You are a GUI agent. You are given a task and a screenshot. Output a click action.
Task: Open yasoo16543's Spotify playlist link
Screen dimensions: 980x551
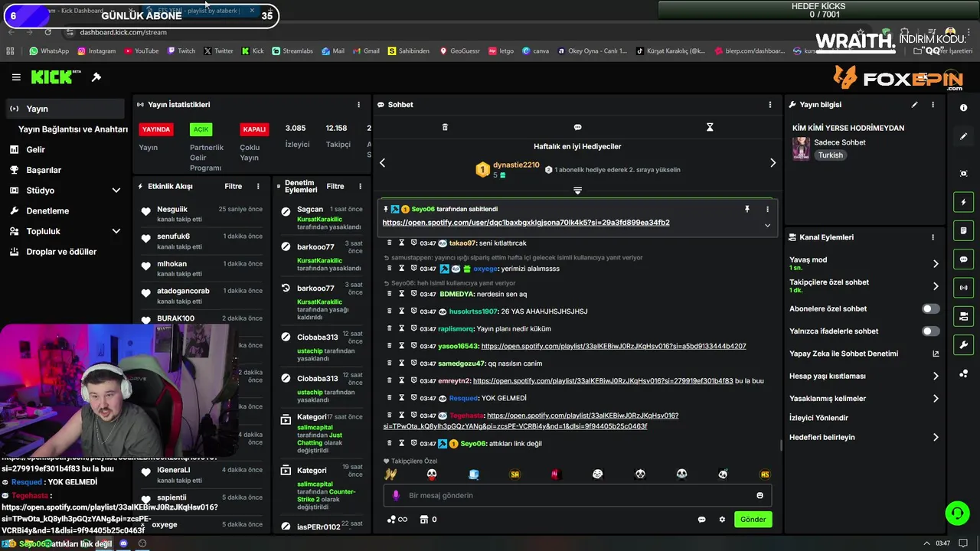coord(613,346)
